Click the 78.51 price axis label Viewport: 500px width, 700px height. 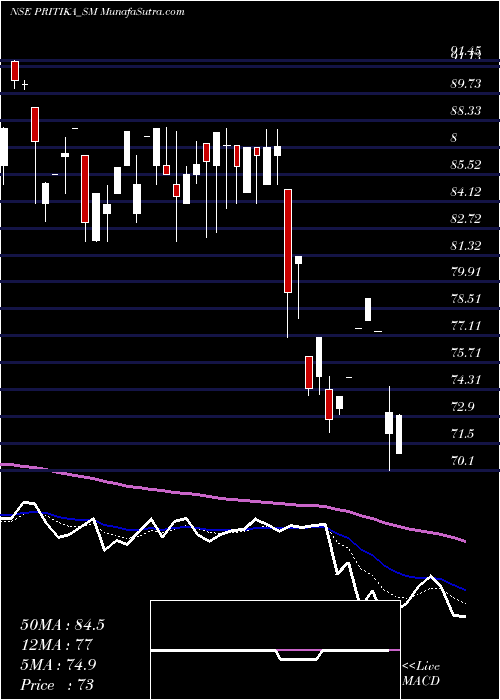pyautogui.click(x=466, y=298)
